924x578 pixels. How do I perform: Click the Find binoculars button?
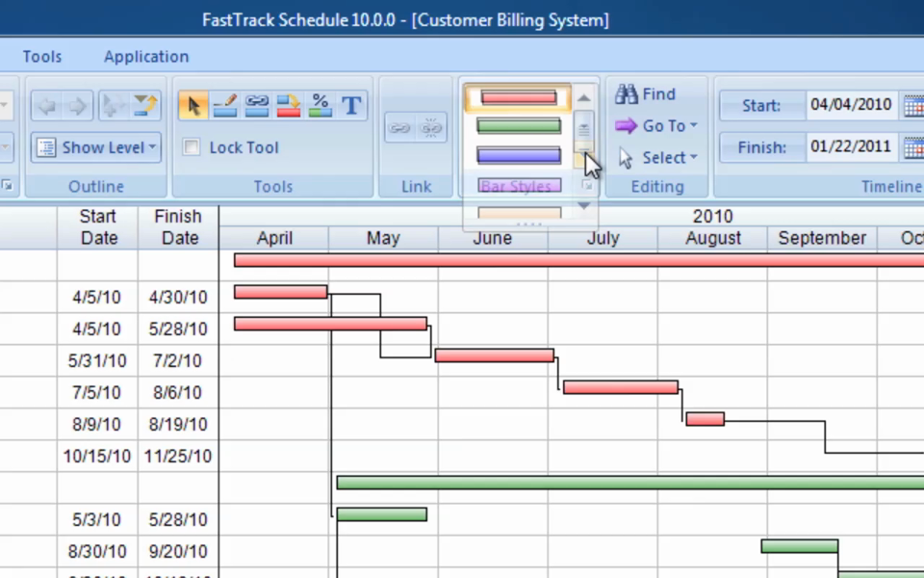[x=646, y=93]
